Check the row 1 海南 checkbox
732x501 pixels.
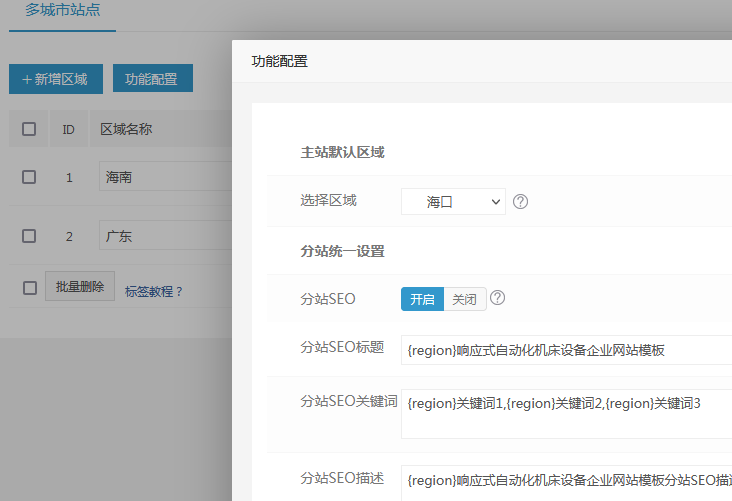pos(29,177)
